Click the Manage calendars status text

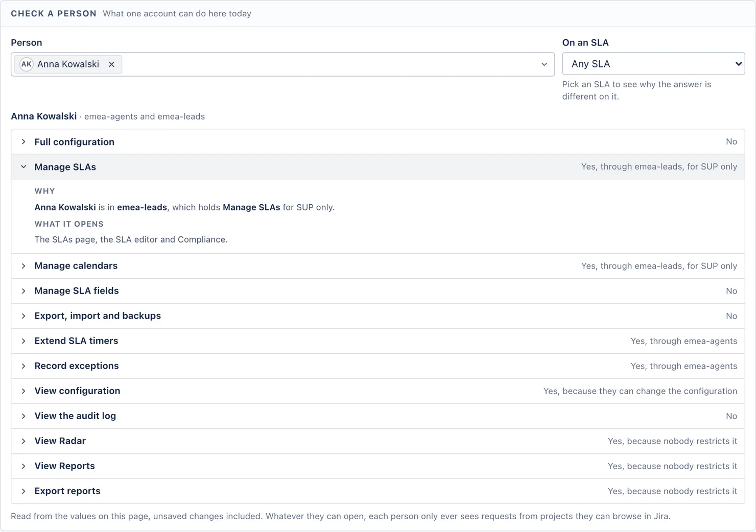pos(659,266)
